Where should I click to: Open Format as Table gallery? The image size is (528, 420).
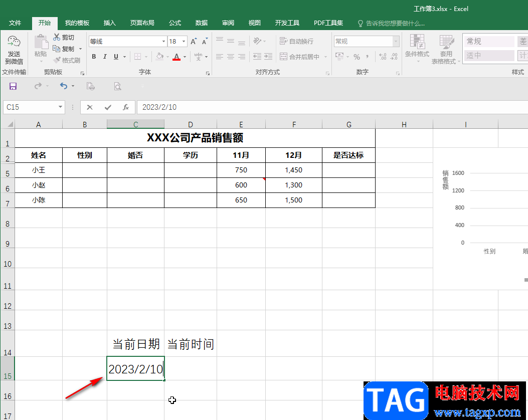click(446, 50)
